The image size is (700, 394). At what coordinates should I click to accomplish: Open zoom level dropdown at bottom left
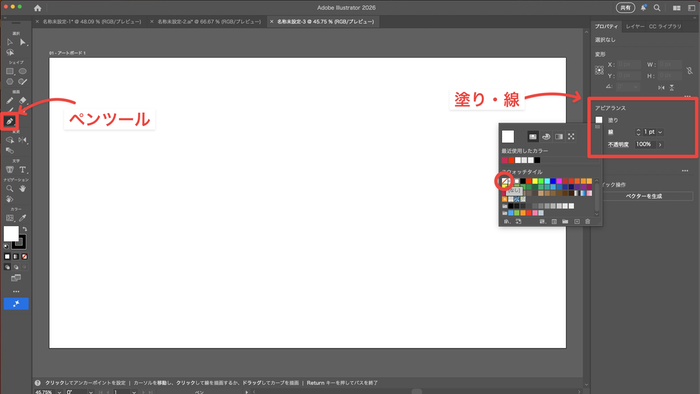59,392
